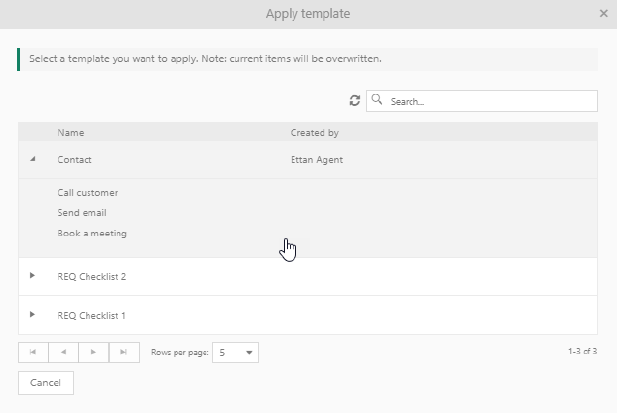Select the REQ Checklist 2 template
The image size is (617, 413).
point(91,276)
